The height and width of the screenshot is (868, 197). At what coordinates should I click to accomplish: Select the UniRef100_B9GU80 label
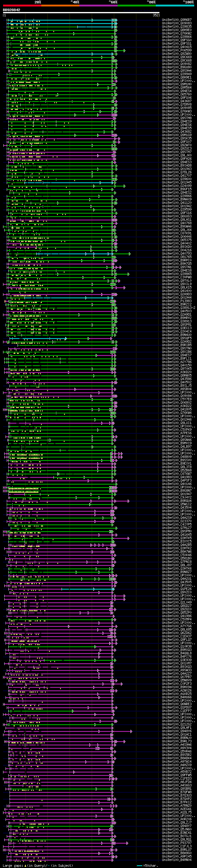click(x=177, y=67)
